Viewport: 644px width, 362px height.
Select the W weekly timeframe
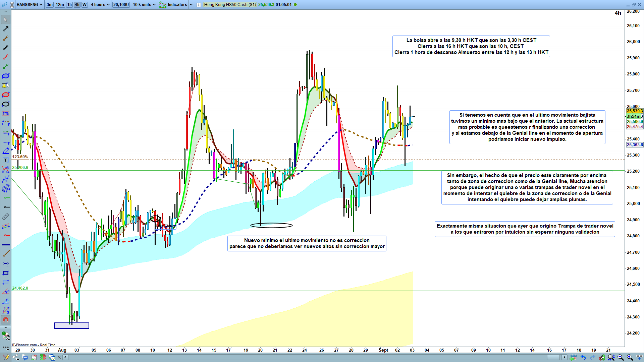[x=85, y=5]
